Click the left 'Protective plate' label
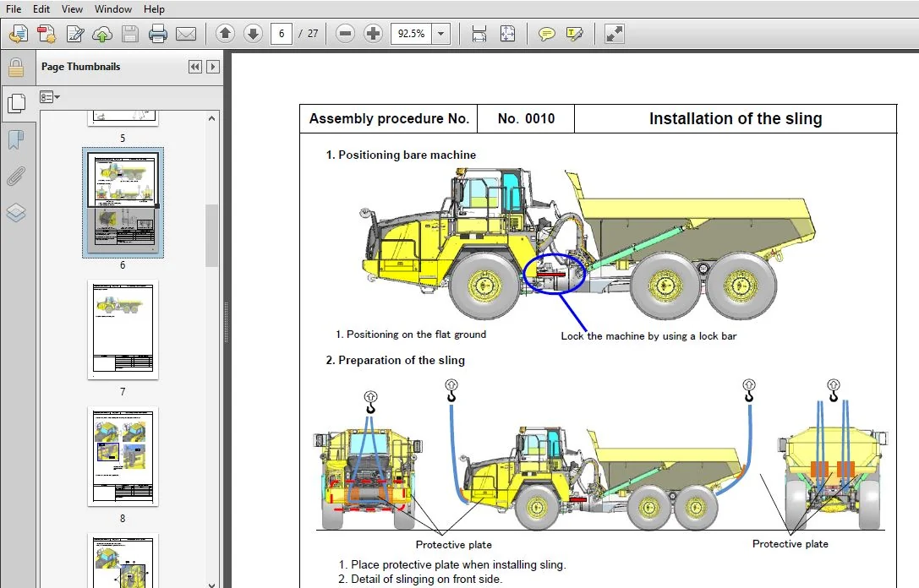 [454, 545]
